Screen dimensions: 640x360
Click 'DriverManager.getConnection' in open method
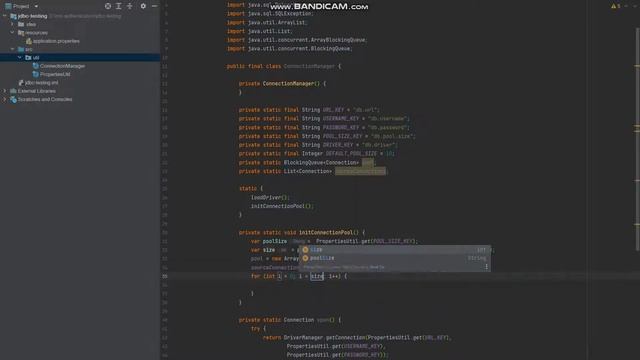[325, 338]
